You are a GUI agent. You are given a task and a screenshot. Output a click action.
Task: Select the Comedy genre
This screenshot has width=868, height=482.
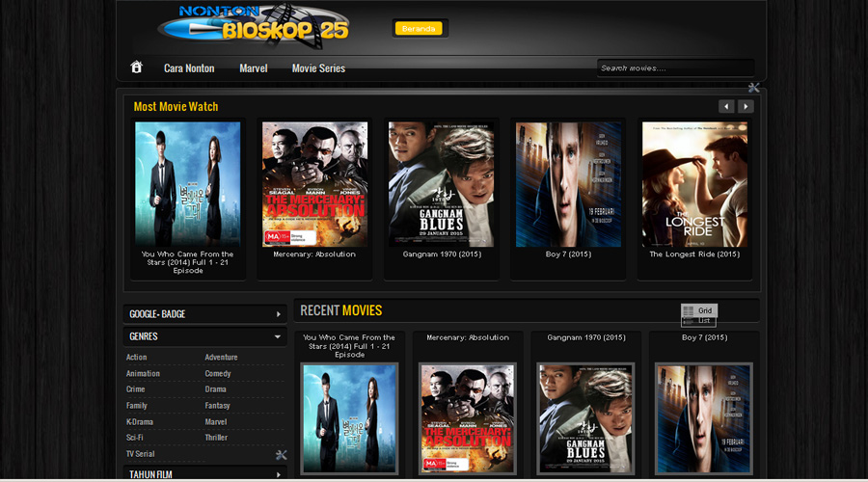tap(218, 373)
